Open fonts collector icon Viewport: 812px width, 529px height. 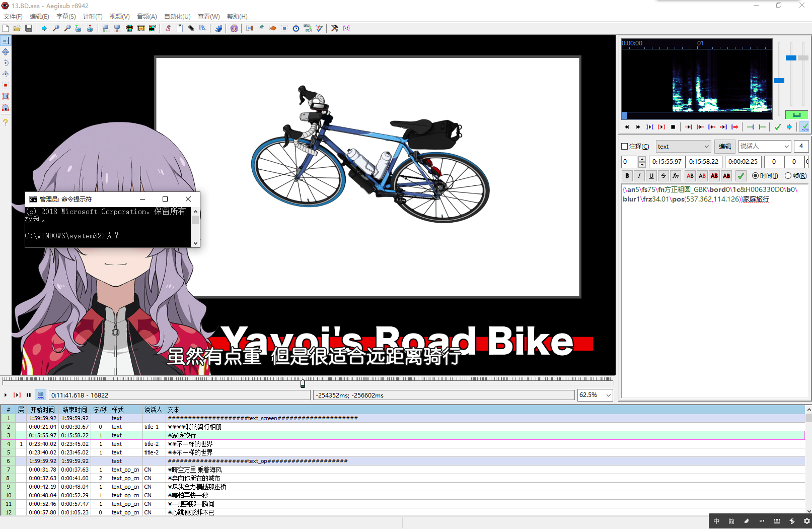(203, 28)
